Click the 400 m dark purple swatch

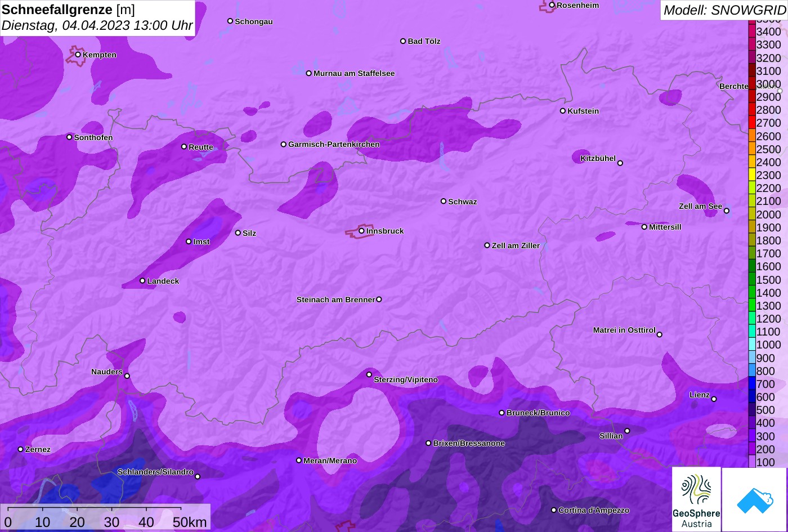tap(751, 423)
